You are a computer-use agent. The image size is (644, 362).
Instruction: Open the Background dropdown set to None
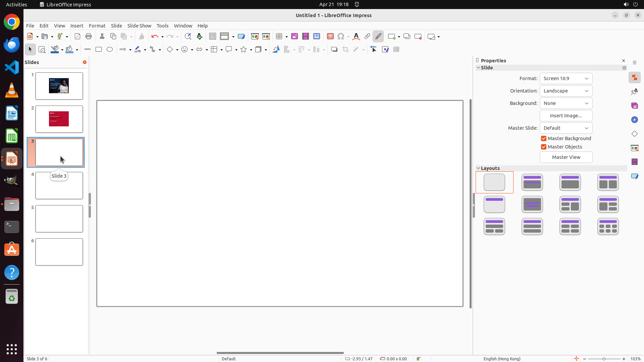(x=566, y=103)
